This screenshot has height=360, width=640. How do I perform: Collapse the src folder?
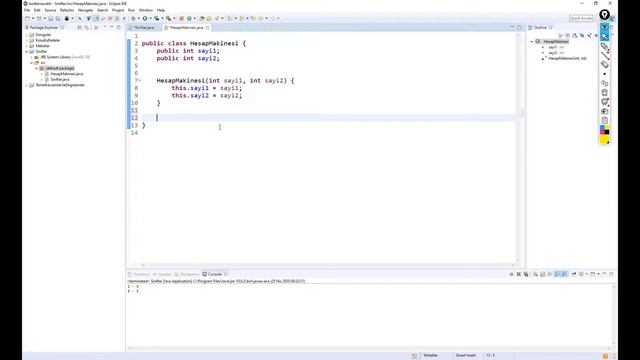[x=32, y=63]
